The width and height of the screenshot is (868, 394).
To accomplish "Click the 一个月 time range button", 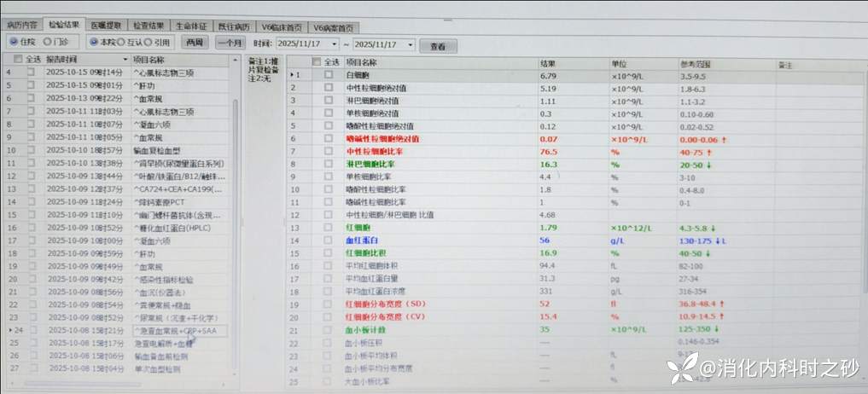I will [230, 43].
